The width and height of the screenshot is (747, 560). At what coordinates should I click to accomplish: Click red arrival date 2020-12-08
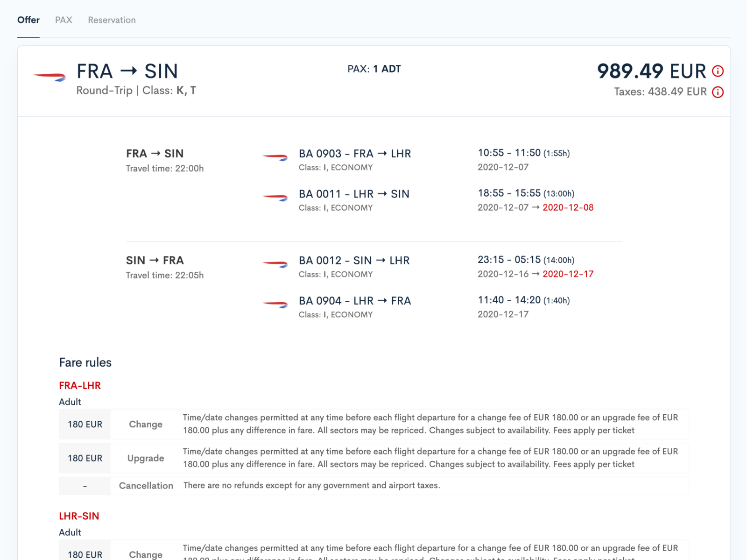click(568, 207)
